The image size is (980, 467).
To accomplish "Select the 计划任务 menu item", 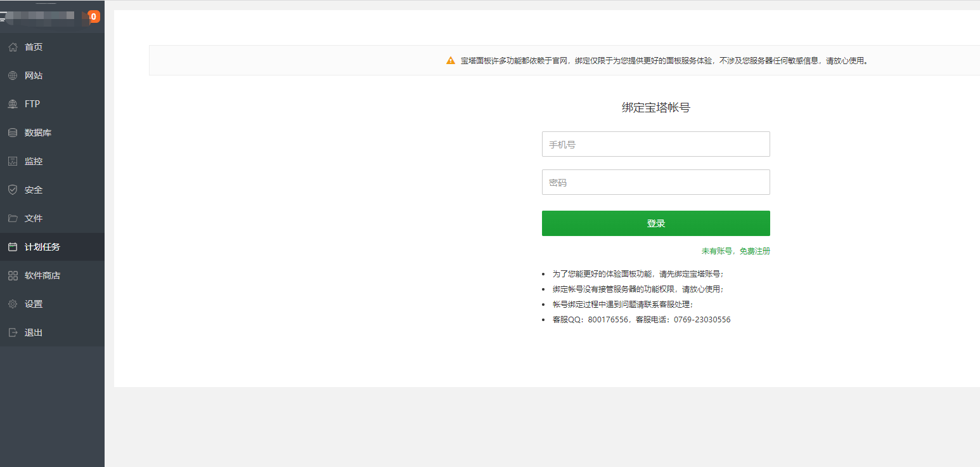I will (x=52, y=247).
